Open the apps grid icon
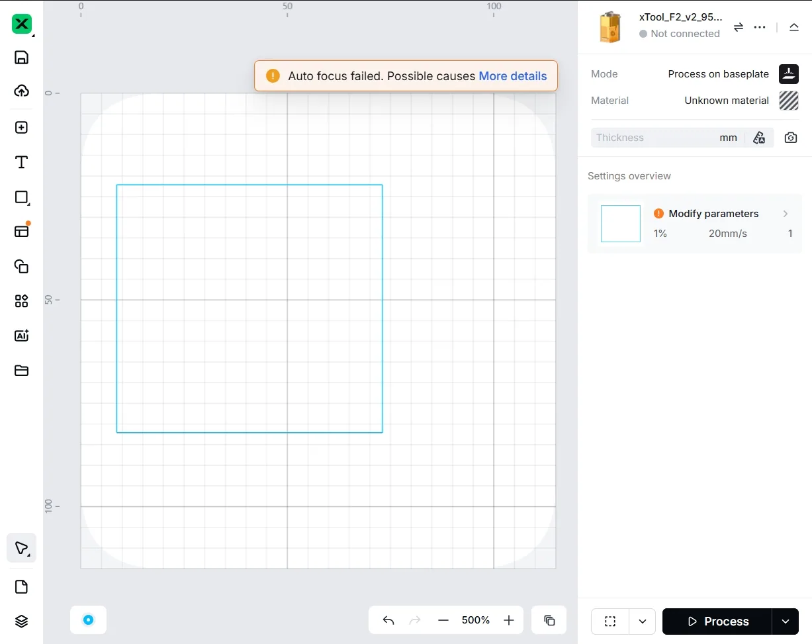The width and height of the screenshot is (812, 644). [21, 301]
